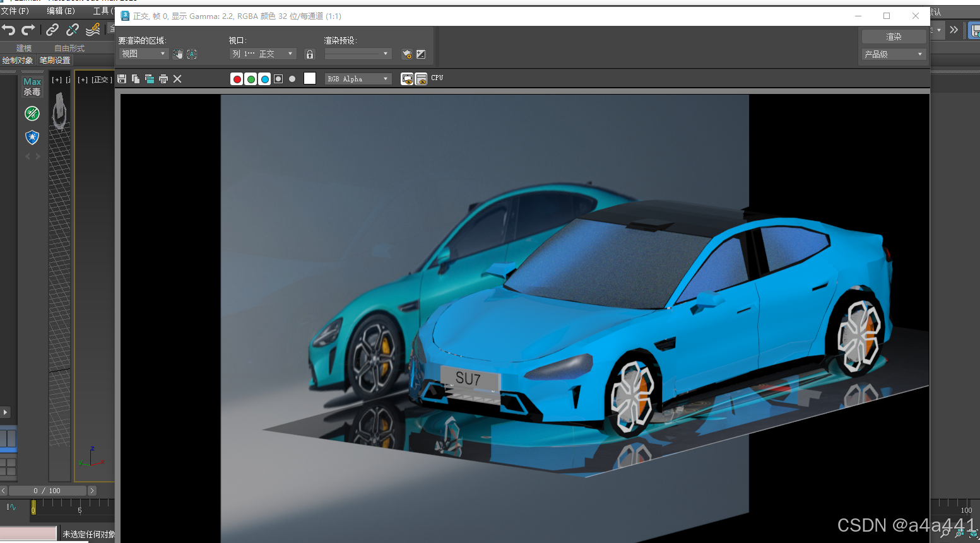
Task: Open the white color swatch
Action: tap(310, 78)
